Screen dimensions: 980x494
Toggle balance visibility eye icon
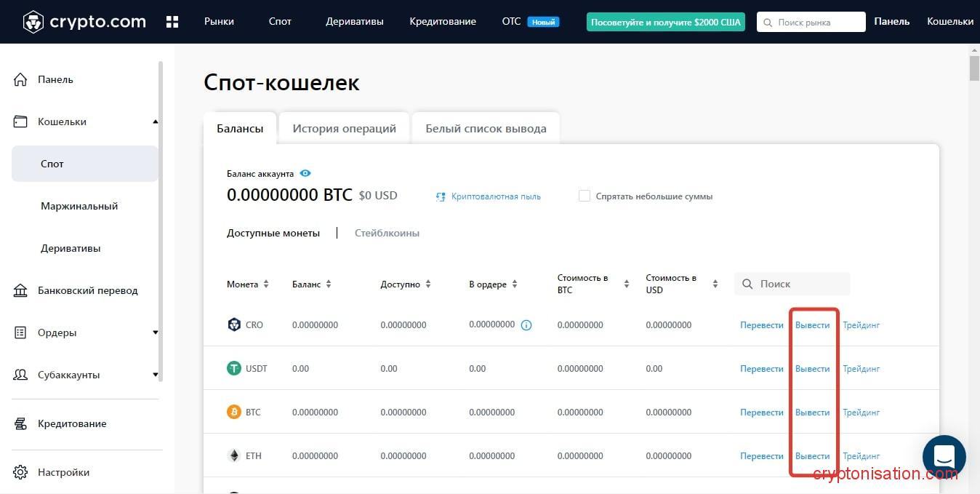(305, 173)
